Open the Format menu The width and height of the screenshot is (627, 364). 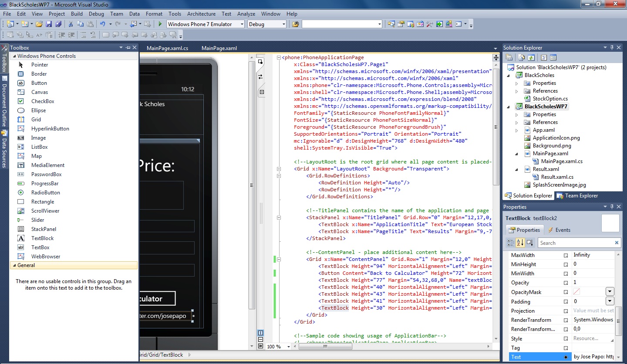(154, 14)
